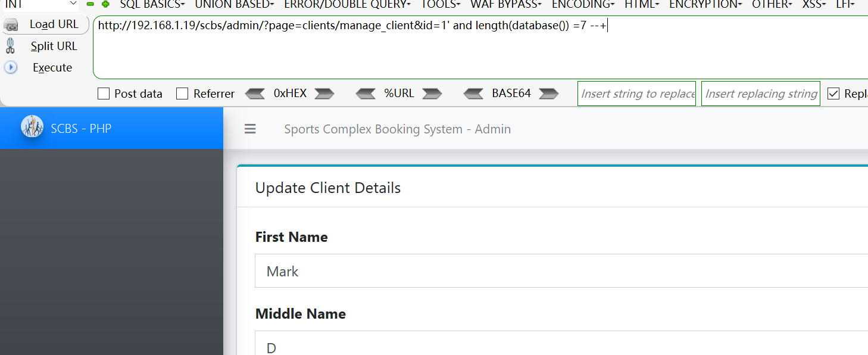Click the Execute play icon
Screen dimensions: 868x355
tap(11, 67)
